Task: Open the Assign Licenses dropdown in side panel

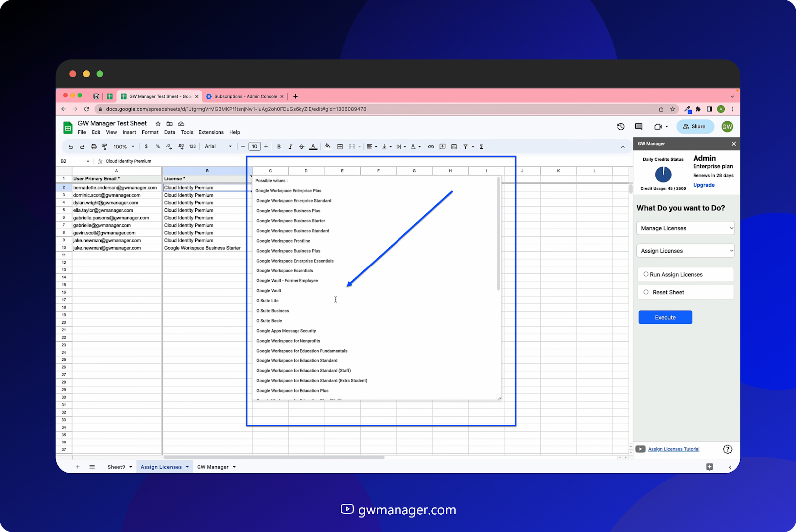Action: [686, 251]
